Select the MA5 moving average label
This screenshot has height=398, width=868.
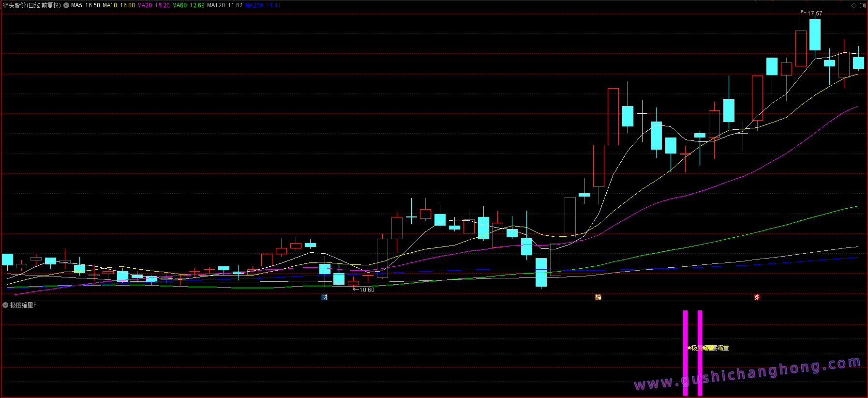point(86,6)
